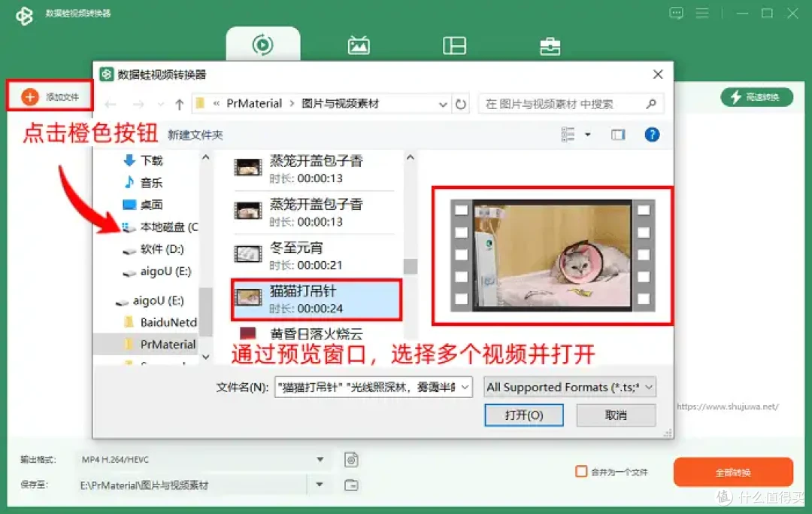Expand the address bar history dropdown
This screenshot has height=514, width=812.
[443, 104]
